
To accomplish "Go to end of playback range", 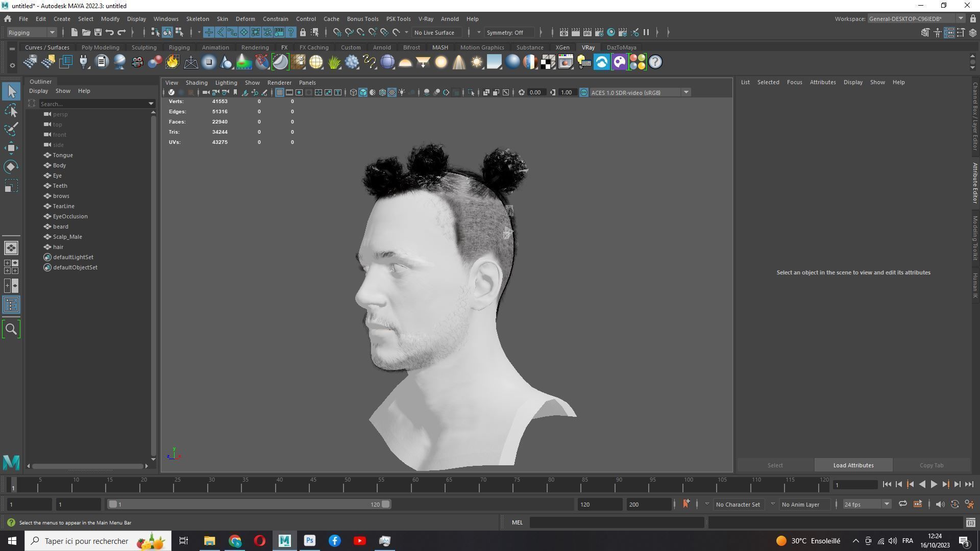I will [x=969, y=485].
